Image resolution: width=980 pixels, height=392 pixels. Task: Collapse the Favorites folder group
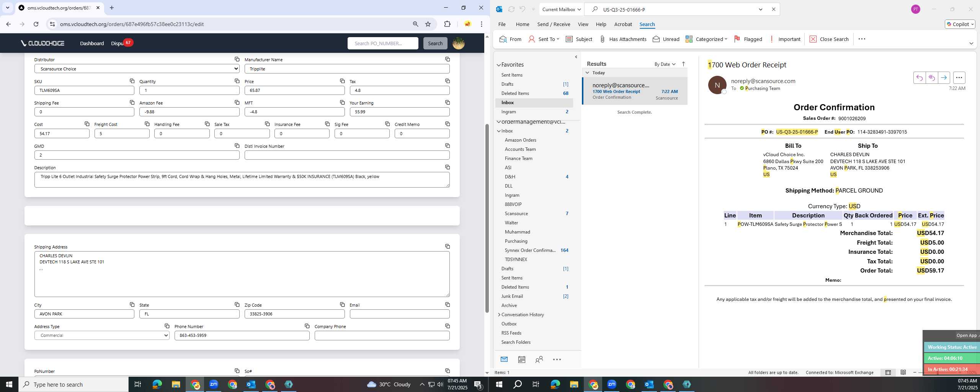pyautogui.click(x=499, y=65)
